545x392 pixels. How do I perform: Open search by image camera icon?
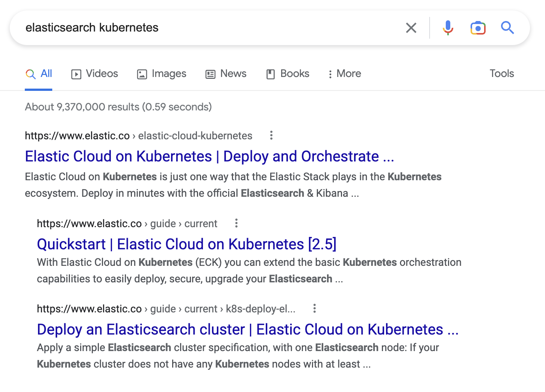[478, 28]
